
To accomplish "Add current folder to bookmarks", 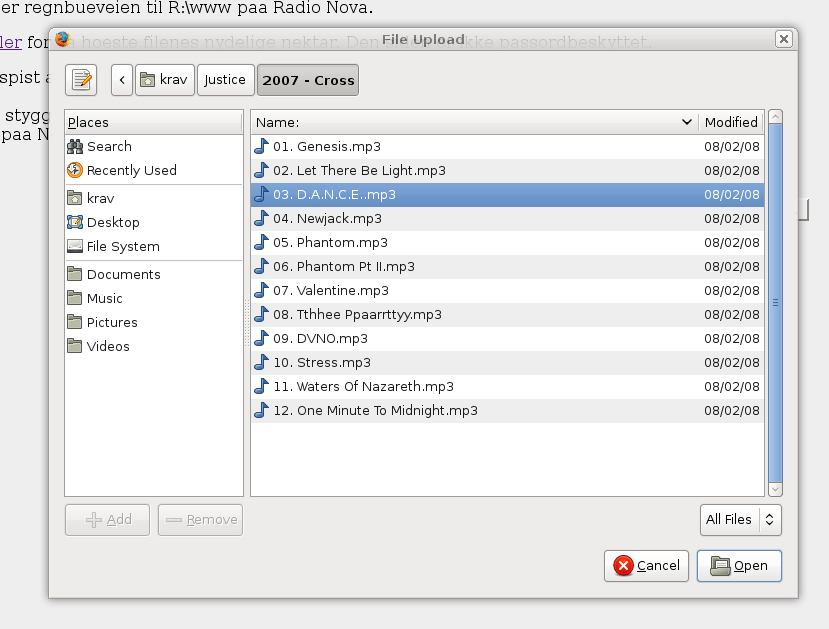I will click(x=107, y=520).
